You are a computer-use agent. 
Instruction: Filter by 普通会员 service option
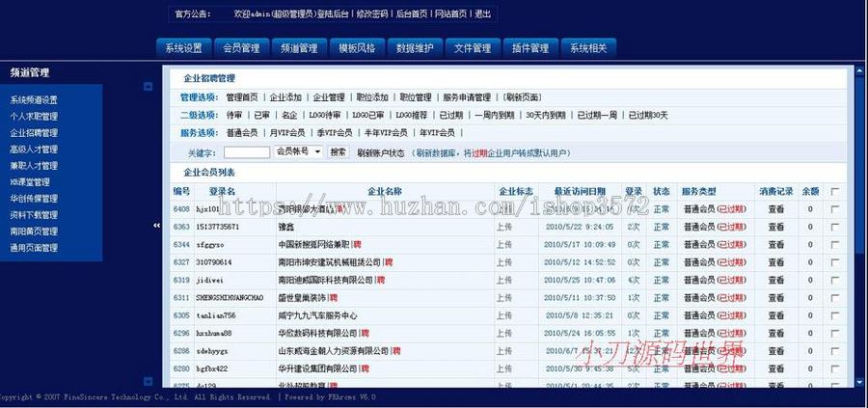click(x=242, y=133)
